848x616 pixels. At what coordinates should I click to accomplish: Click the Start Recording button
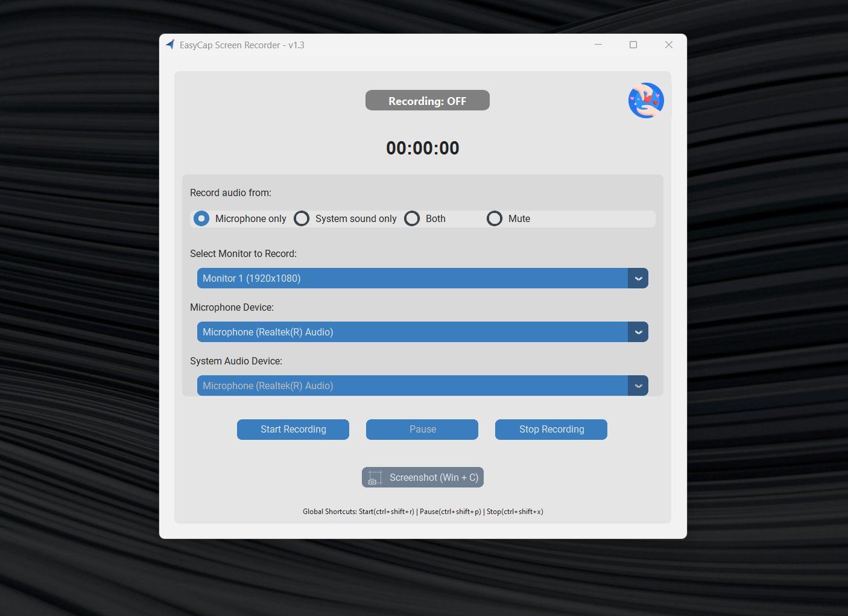coord(293,429)
